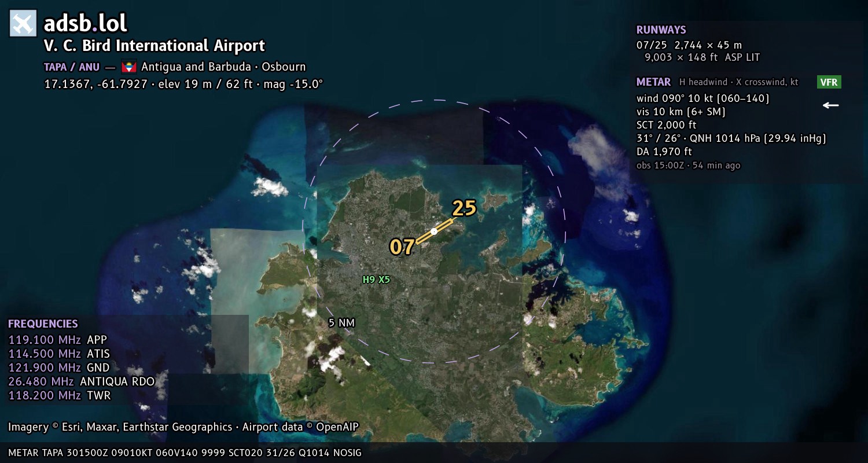868x463 pixels.
Task: Click the Antigua and Barbuda · Osbourn location text
Action: click(x=223, y=67)
